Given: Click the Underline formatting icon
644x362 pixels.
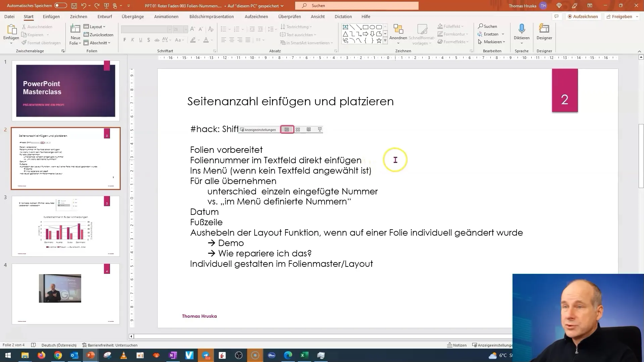Looking at the screenshot, I should [141, 40].
